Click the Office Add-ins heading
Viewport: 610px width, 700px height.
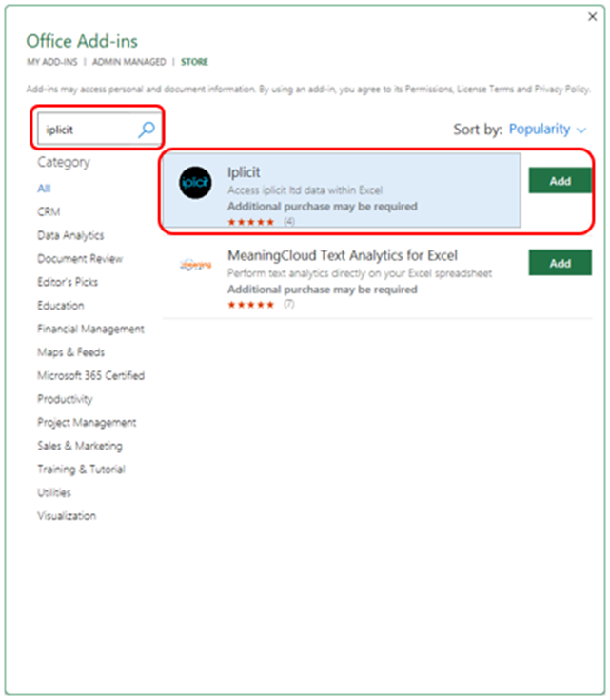82,41
